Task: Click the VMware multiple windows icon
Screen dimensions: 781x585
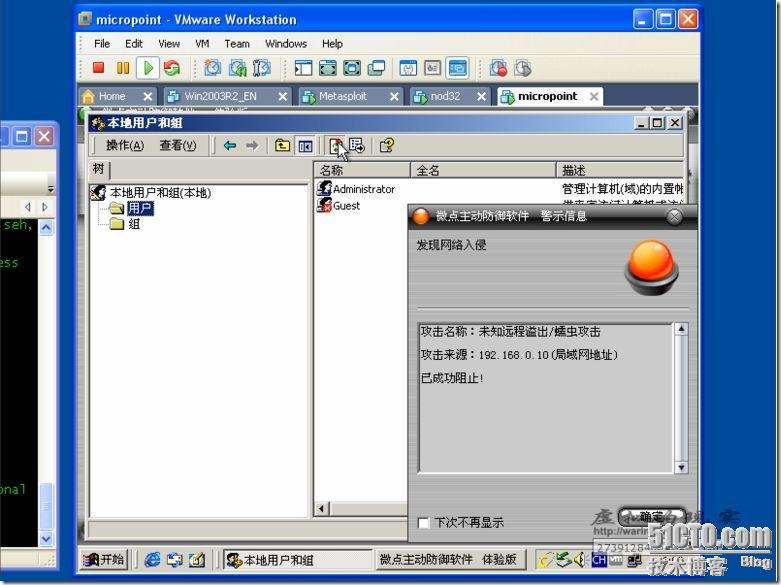Action: coord(376,68)
